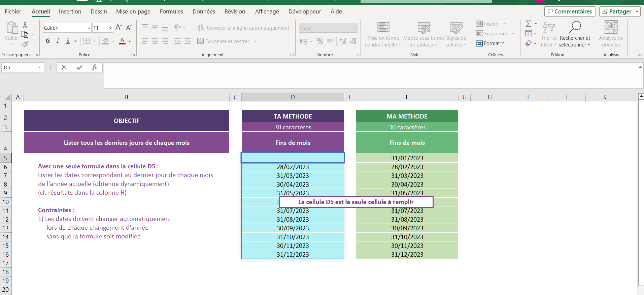The width and height of the screenshot is (644, 295).
Task: Open Styles de cellules gallery
Action: 456,34
